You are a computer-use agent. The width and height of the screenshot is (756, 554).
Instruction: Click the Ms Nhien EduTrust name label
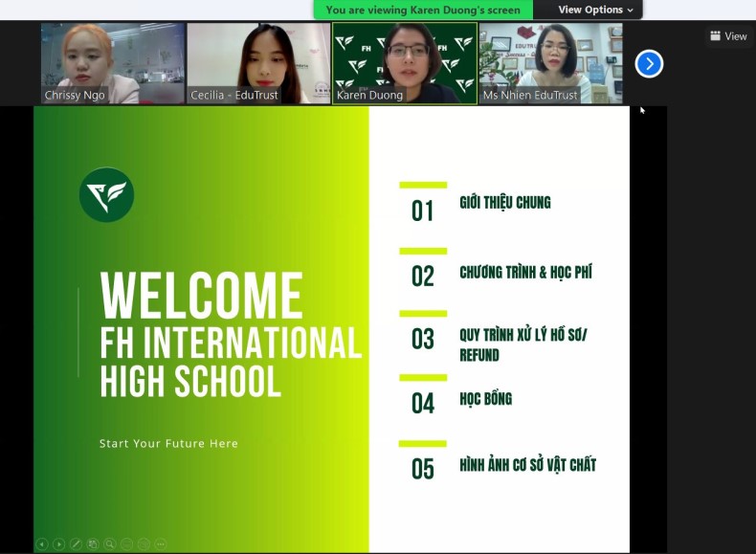coord(530,95)
